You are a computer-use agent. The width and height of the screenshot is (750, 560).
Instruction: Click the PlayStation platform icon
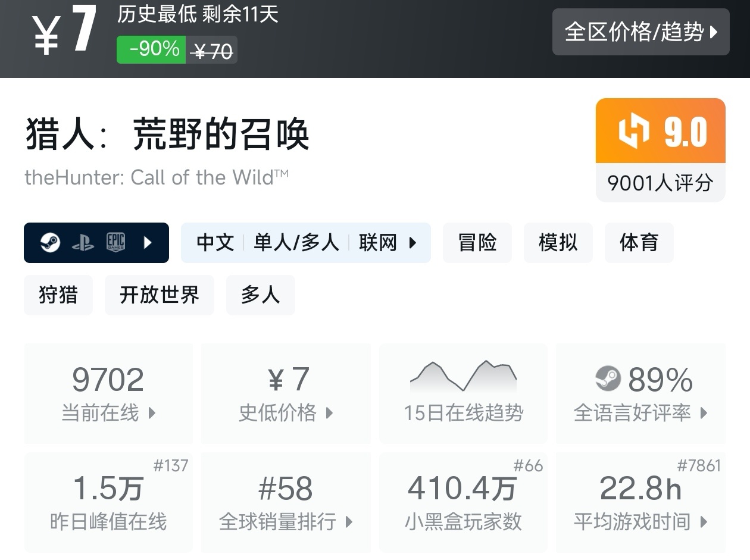pyautogui.click(x=83, y=243)
